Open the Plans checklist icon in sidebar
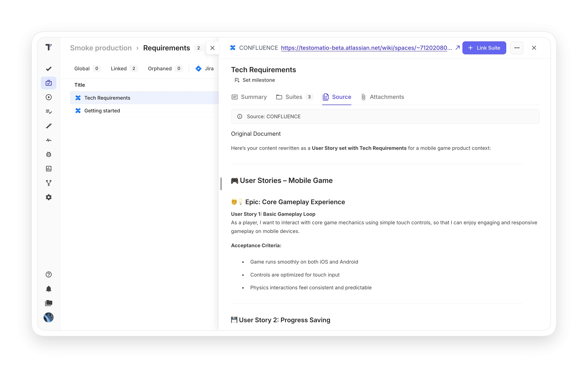The image size is (588, 379). 49,111
